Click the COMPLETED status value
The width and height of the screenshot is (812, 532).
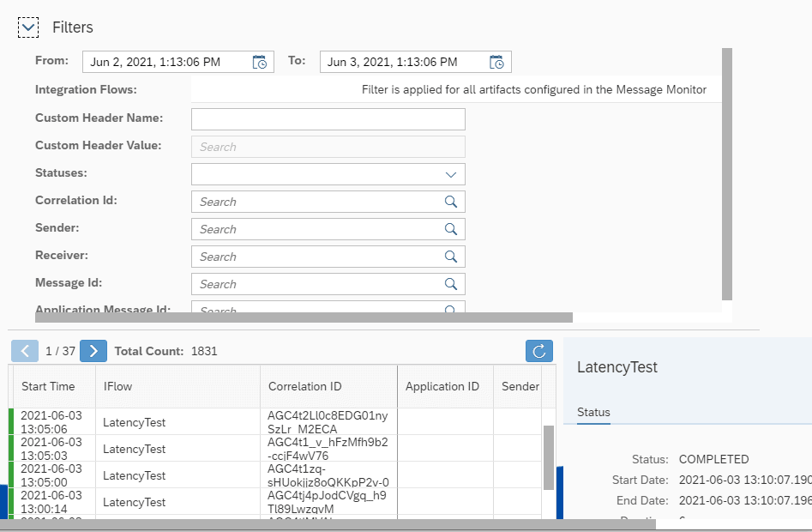click(713, 459)
